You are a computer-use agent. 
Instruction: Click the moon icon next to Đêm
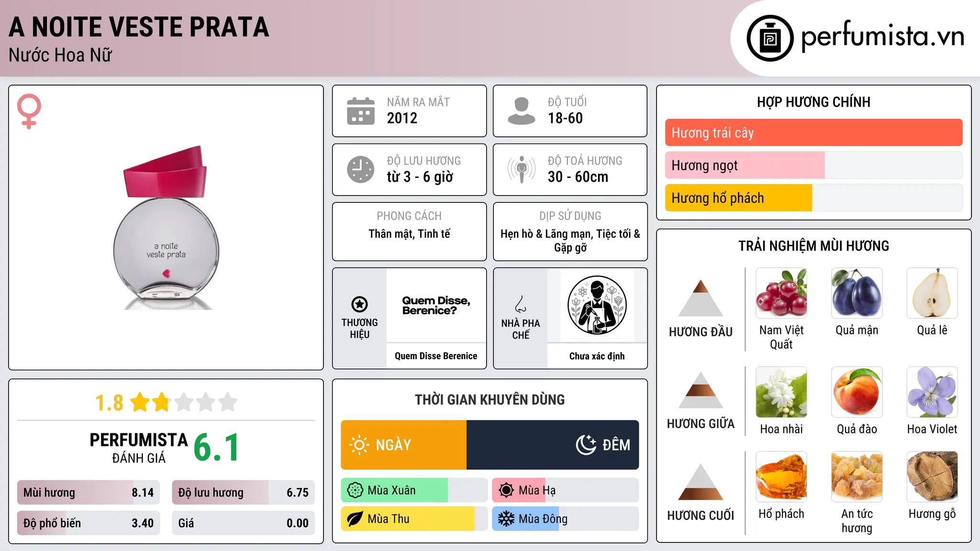tap(586, 445)
